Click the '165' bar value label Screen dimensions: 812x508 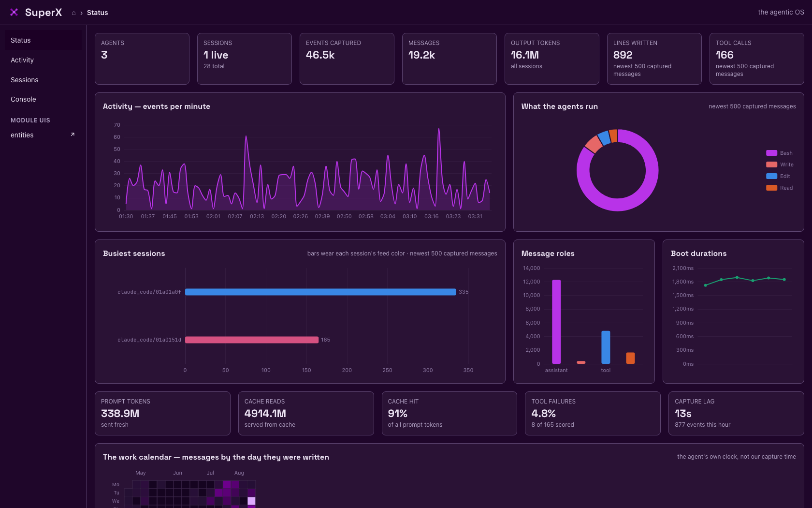326,340
